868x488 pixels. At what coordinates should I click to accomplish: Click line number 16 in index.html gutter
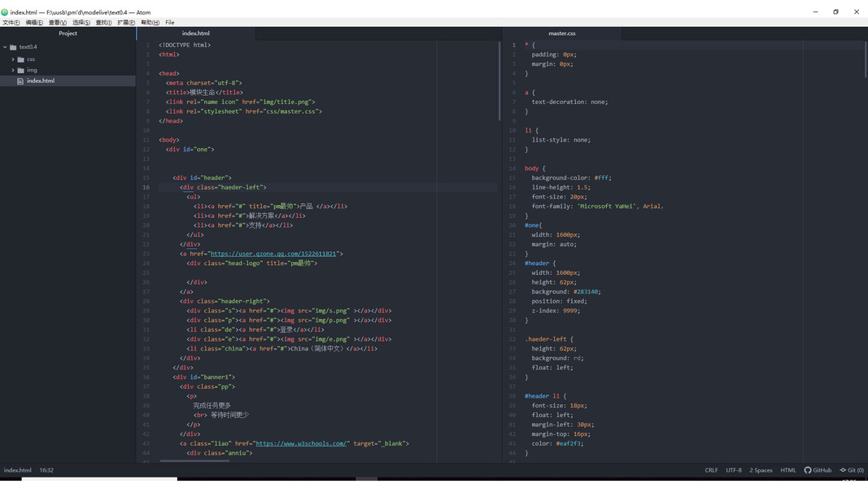pyautogui.click(x=146, y=188)
